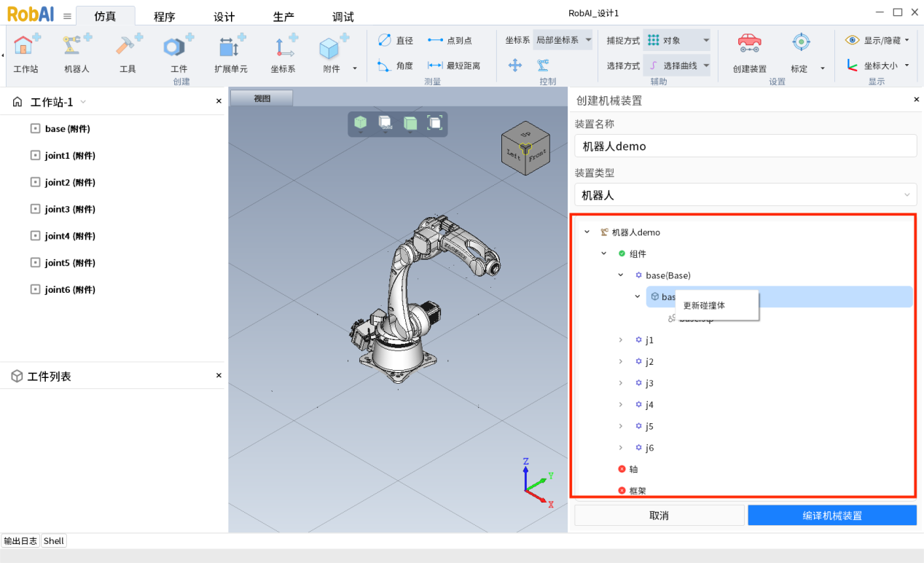Click the 创建装置 car icon
The image size is (924, 563).
tap(749, 44)
